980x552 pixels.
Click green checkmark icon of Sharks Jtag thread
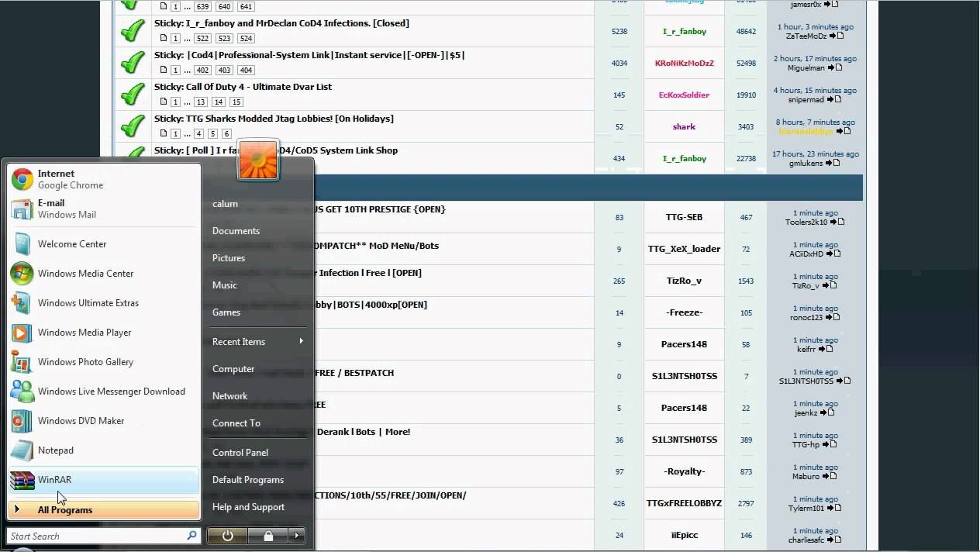click(x=133, y=126)
